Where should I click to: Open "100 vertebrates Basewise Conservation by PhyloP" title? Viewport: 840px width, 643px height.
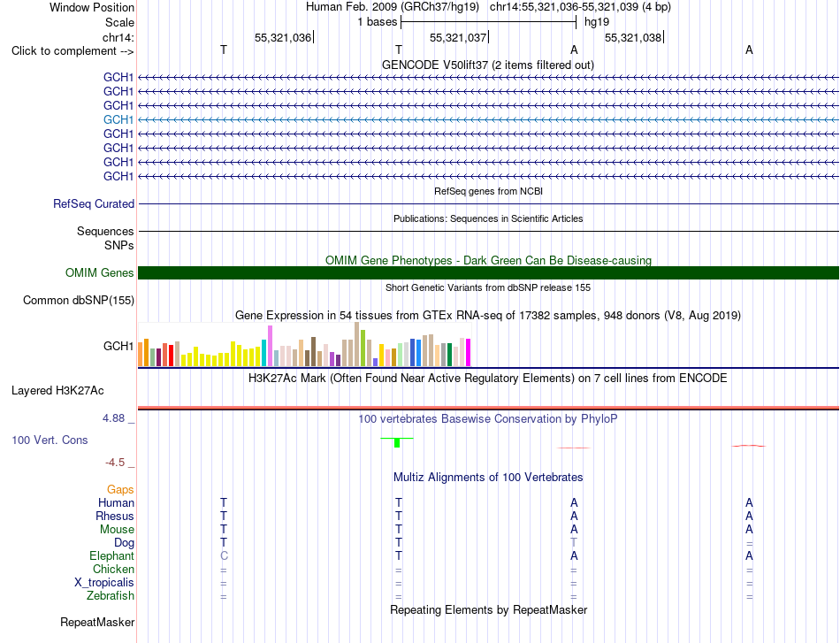[487, 419]
